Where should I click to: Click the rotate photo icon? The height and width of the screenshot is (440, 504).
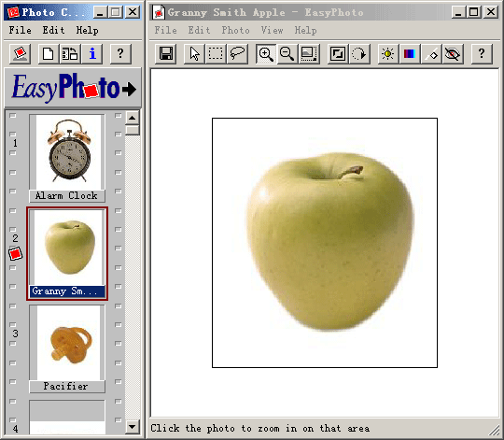359,53
